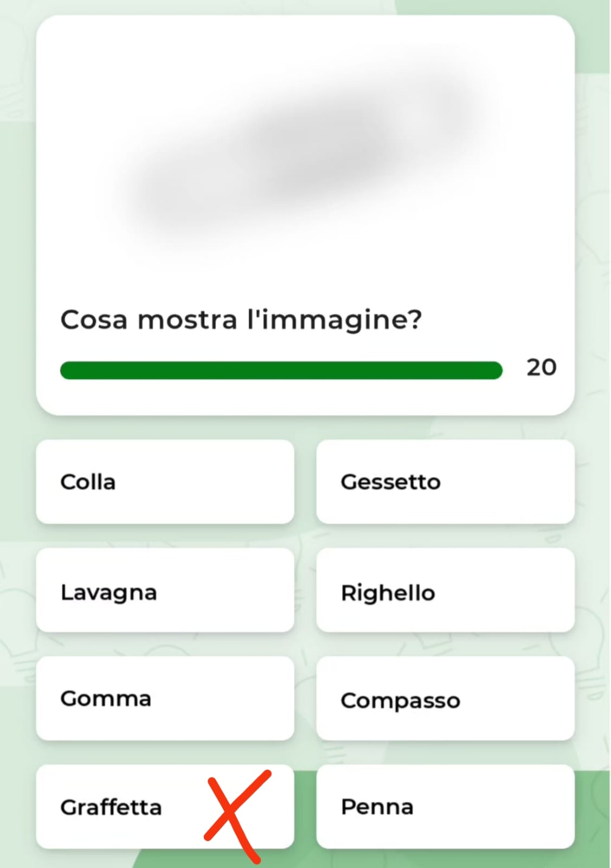Click the question text Cosa mostra l'immagine?
The width and height of the screenshot is (611, 868).
click(241, 320)
